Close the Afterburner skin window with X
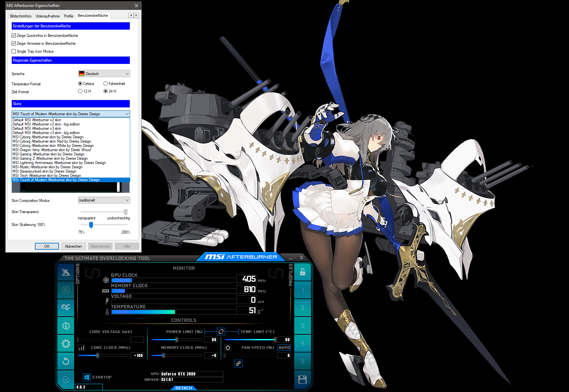This screenshot has width=569, height=392. pyautogui.click(x=301, y=258)
